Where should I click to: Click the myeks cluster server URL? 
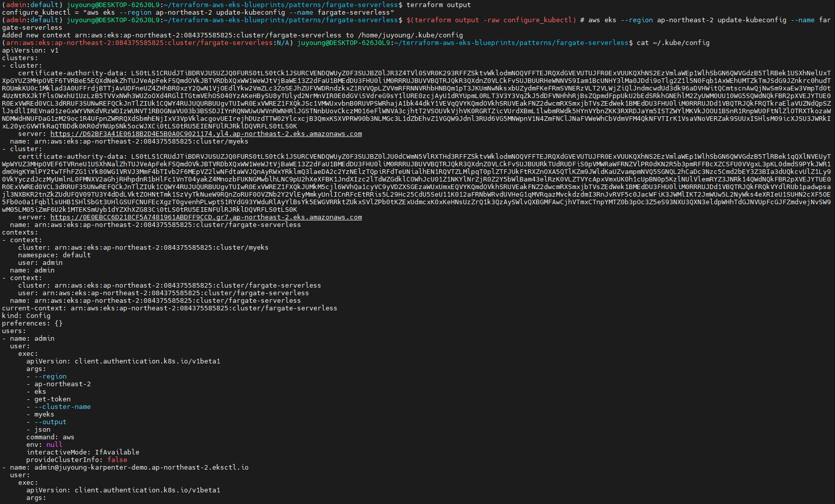(x=206, y=134)
